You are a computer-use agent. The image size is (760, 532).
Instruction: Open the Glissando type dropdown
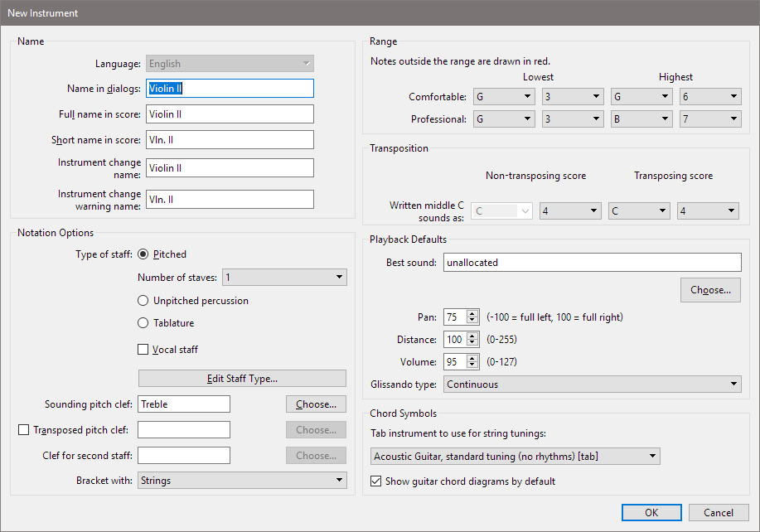tap(592, 384)
